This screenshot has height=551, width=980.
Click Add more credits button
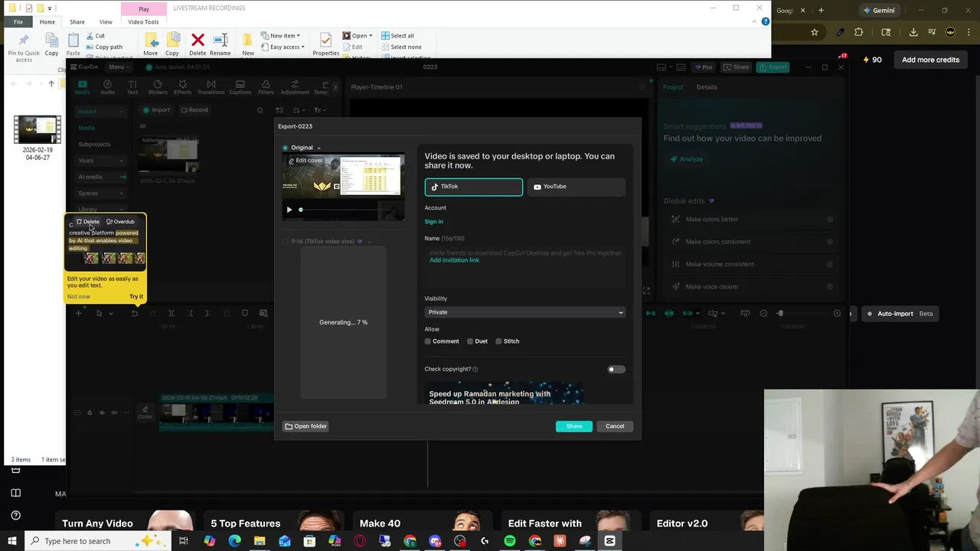tap(930, 60)
